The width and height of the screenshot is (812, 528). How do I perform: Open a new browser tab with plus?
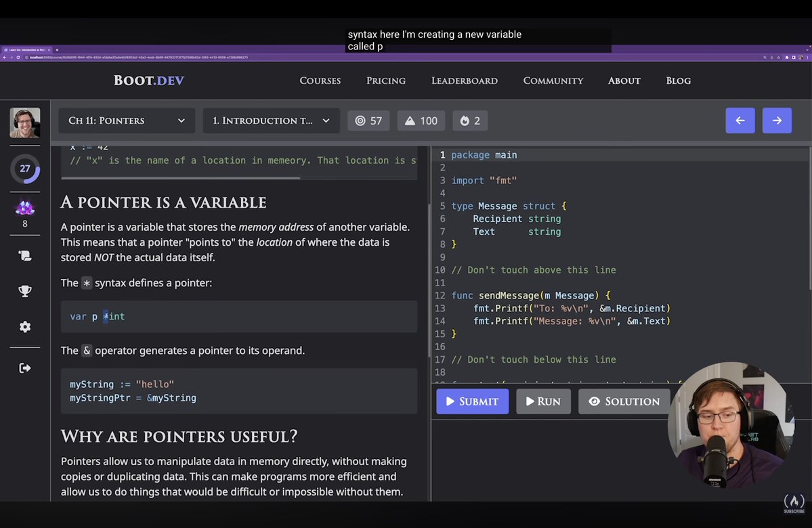point(57,50)
